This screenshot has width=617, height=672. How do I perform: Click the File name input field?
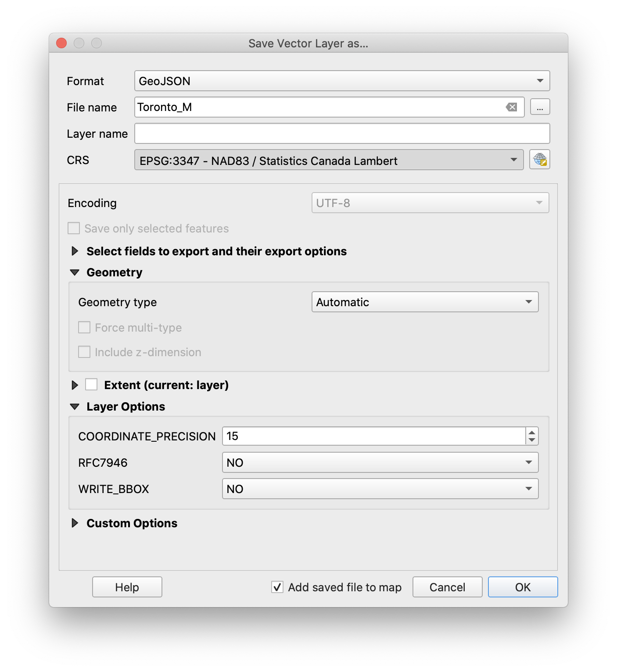coord(329,107)
